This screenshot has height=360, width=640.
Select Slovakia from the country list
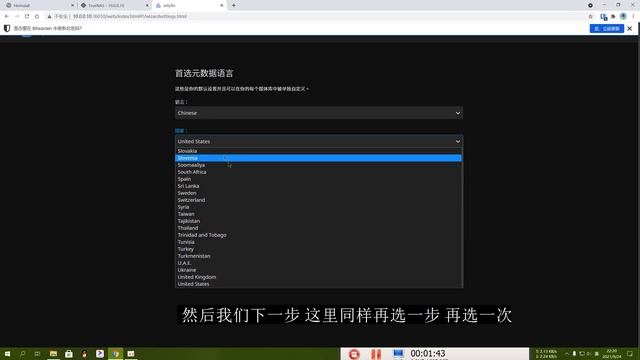pos(318,151)
